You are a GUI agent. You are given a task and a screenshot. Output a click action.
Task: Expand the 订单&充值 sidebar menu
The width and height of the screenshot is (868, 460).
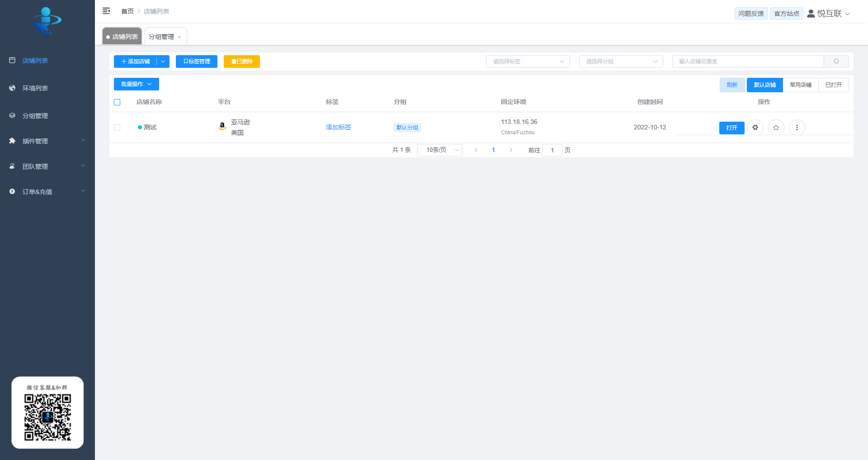[x=47, y=192]
